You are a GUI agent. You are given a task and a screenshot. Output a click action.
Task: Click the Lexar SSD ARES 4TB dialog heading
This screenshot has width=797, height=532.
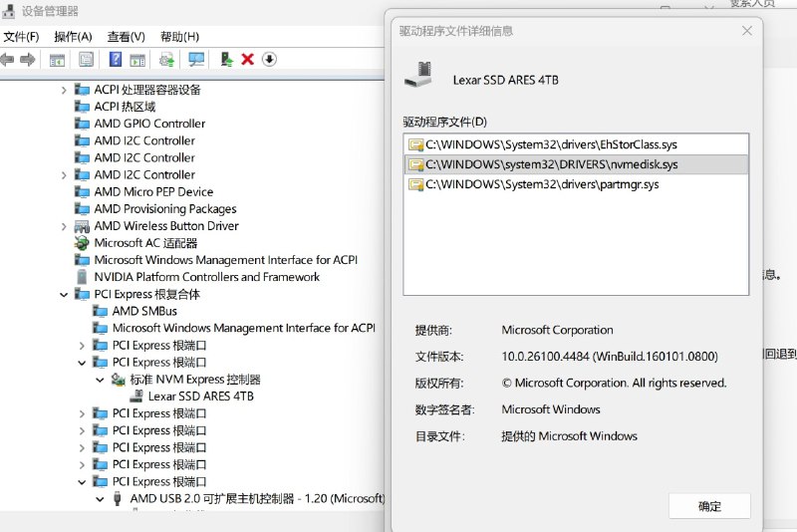click(506, 81)
